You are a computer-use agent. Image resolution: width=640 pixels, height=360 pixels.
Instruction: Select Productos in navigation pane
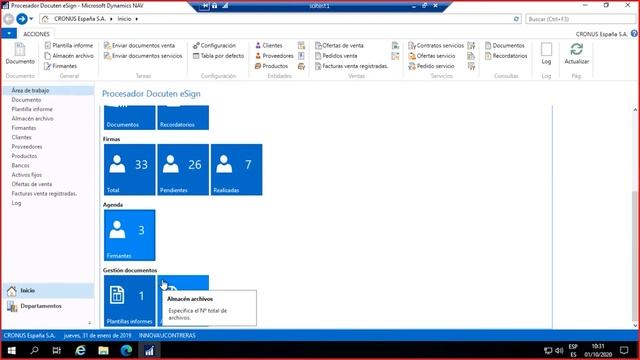24,156
